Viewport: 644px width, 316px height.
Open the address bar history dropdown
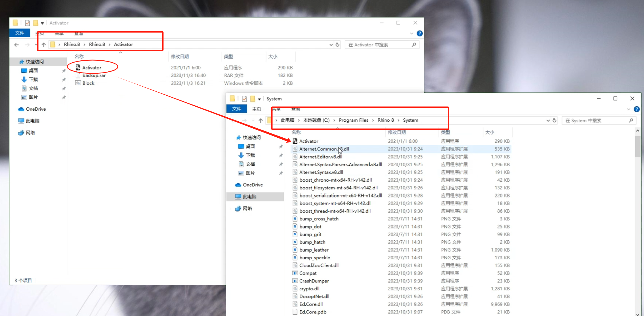tap(331, 45)
